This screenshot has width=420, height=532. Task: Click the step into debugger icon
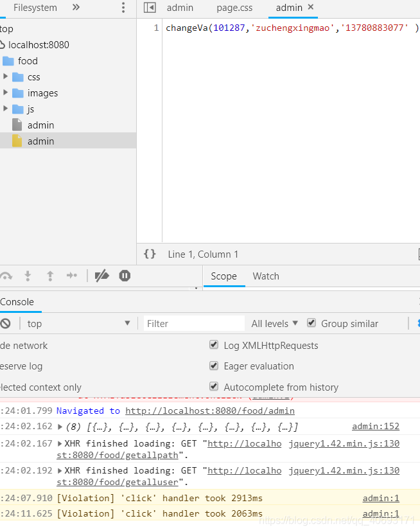pyautogui.click(x=28, y=276)
